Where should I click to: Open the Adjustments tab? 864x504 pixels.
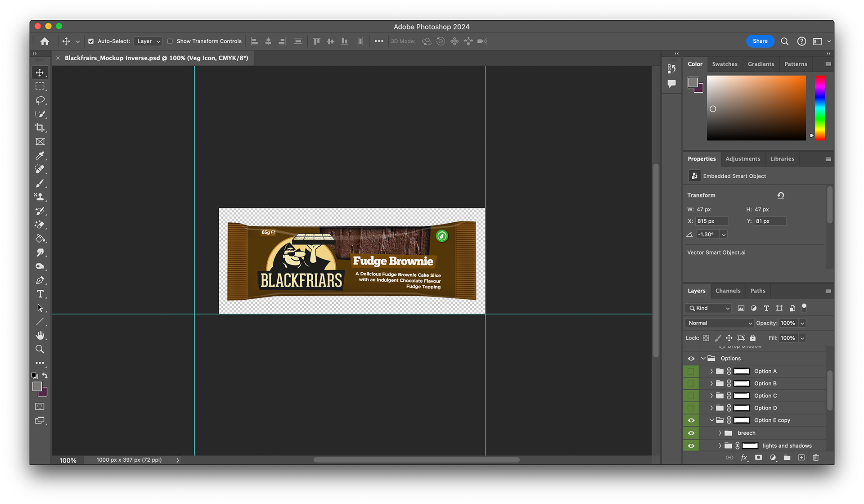(x=742, y=159)
